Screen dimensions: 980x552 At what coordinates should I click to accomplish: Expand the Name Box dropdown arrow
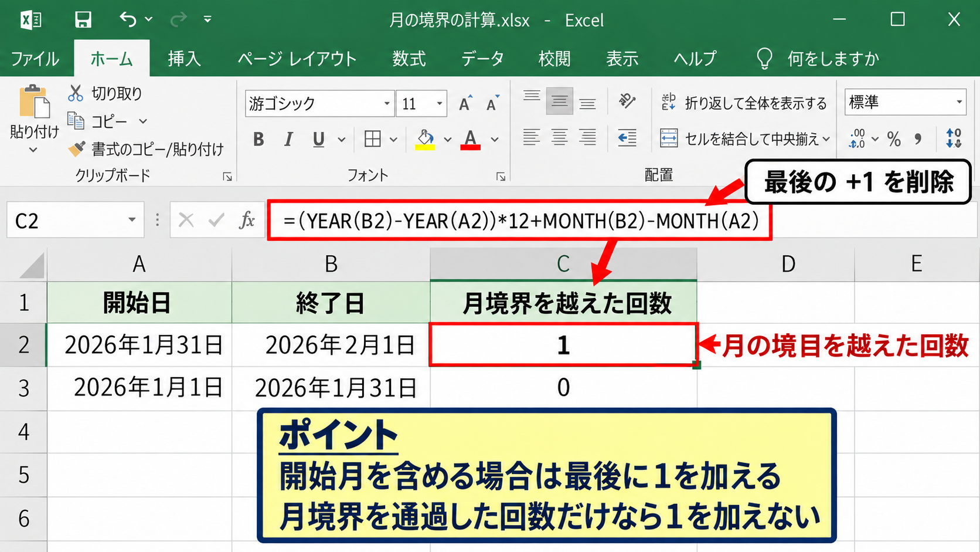132,220
